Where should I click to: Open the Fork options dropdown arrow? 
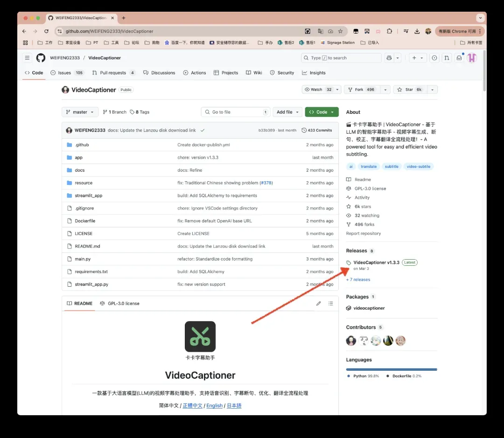pos(385,90)
